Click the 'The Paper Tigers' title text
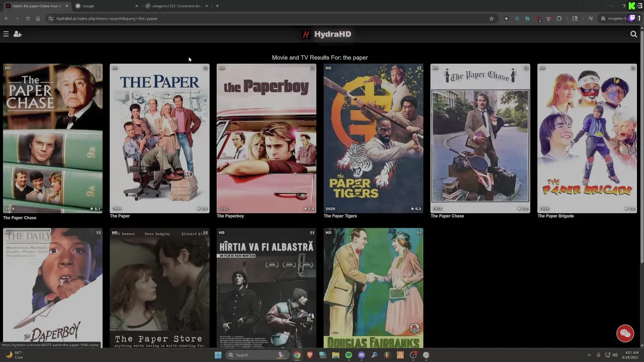 (340, 216)
